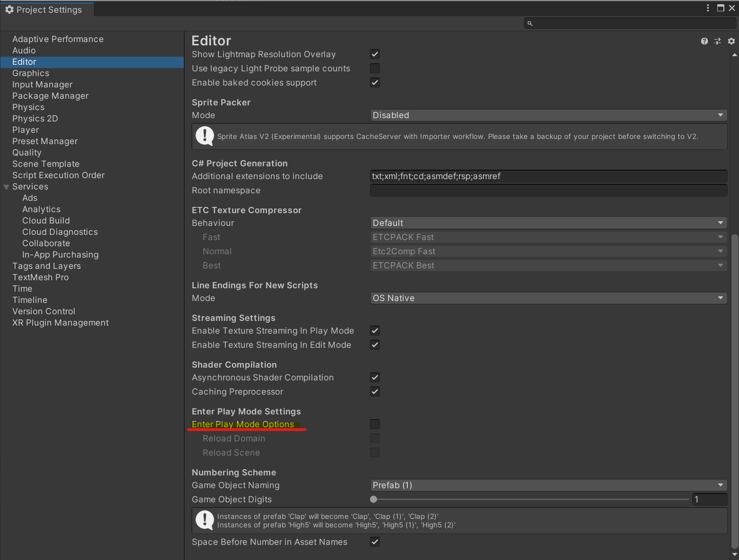Image resolution: width=739 pixels, height=560 pixels.
Task: Open Player settings category
Action: pos(26,130)
